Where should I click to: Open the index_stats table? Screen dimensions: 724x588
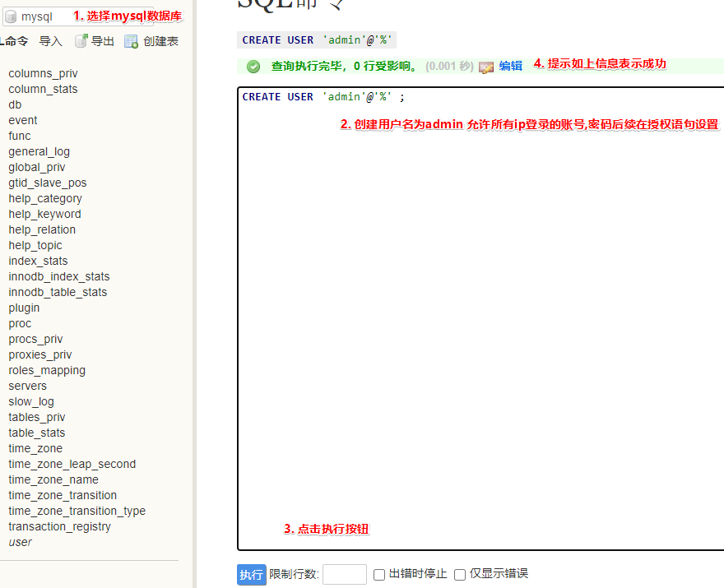pos(38,262)
